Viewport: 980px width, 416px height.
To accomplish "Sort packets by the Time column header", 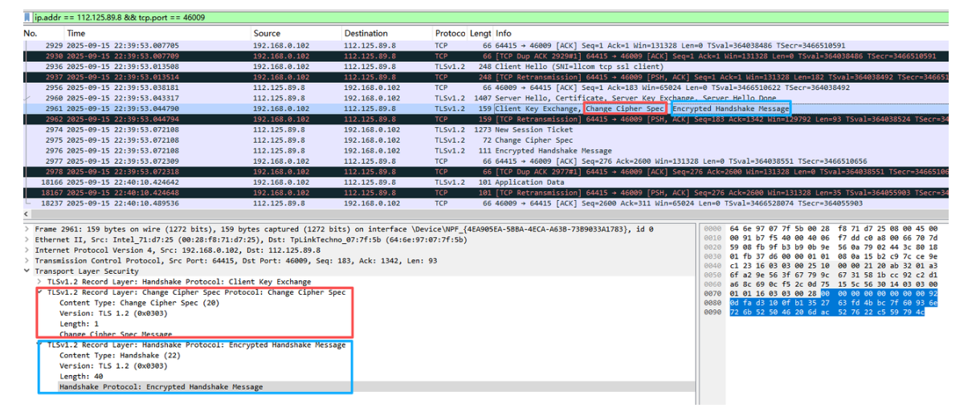I will coord(76,34).
